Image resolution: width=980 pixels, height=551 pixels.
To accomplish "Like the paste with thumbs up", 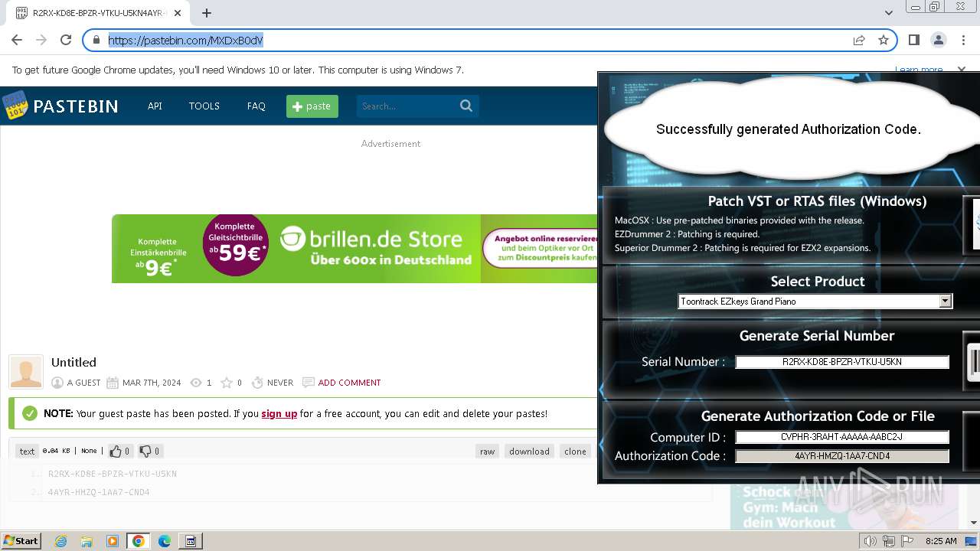I will [x=119, y=451].
